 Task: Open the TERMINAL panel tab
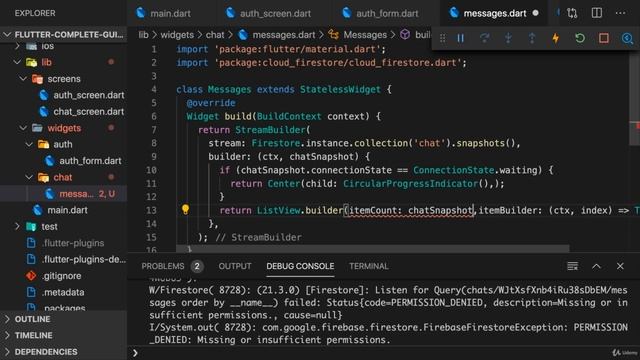tap(369, 266)
